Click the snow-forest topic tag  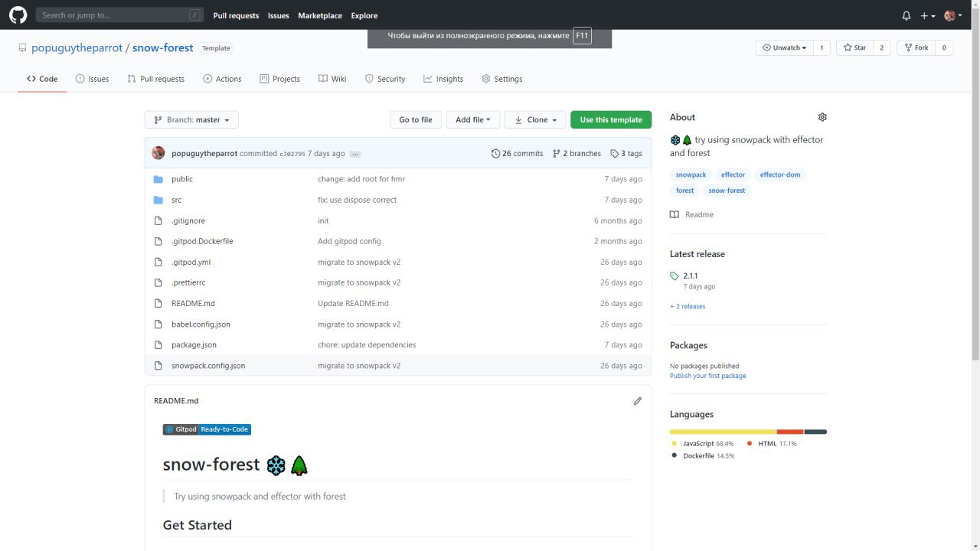pyautogui.click(x=727, y=191)
